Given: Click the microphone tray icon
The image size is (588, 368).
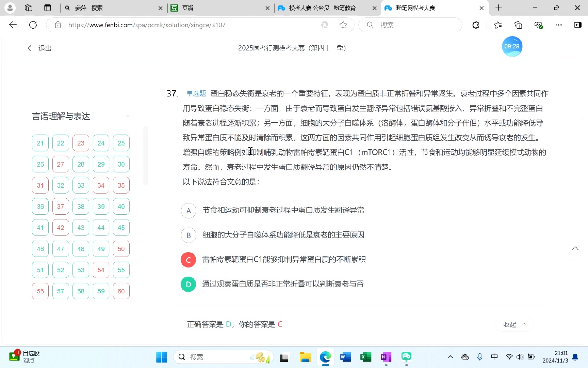Looking at the screenshot, I should pos(480,357).
